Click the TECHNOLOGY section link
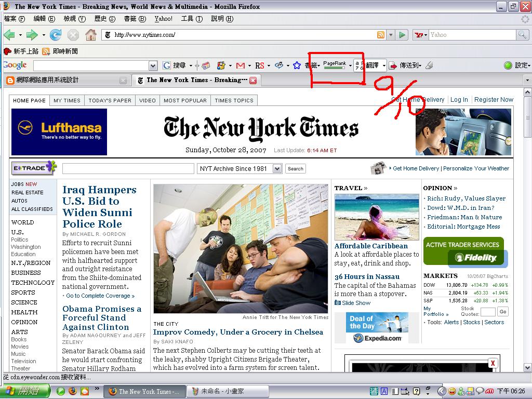 point(33,282)
